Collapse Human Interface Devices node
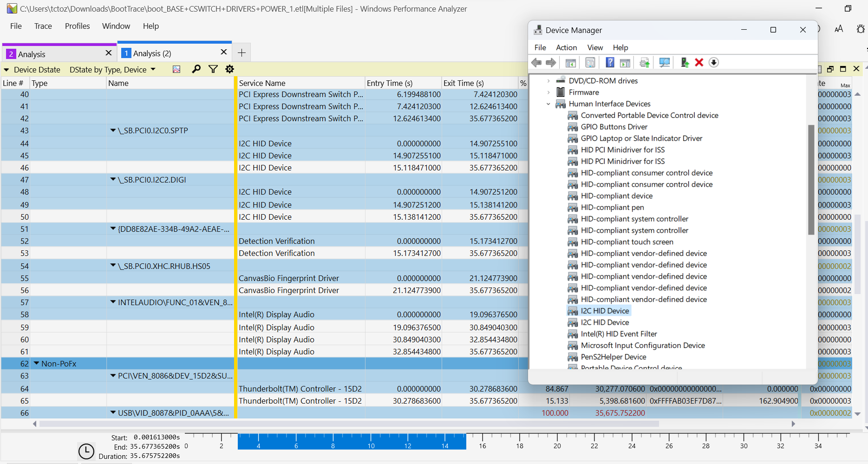Viewport: 868px width, 464px height. pos(548,104)
